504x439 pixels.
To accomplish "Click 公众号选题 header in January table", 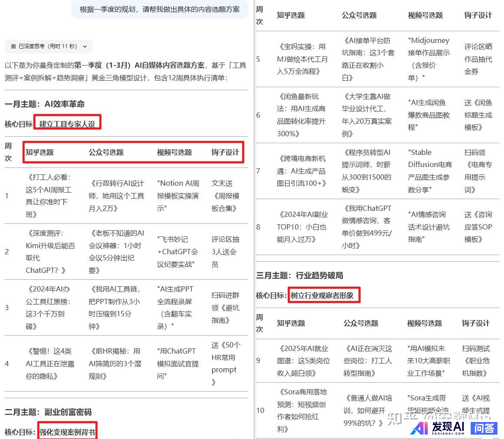I will pyautogui.click(x=106, y=152).
